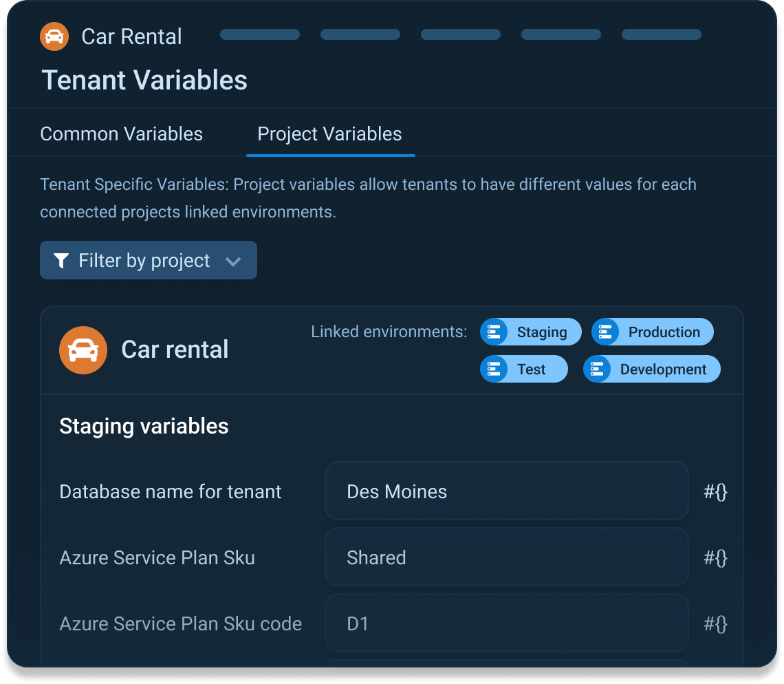Switch to the Common Variables tab
The height and width of the screenshot is (684, 784).
tap(121, 133)
